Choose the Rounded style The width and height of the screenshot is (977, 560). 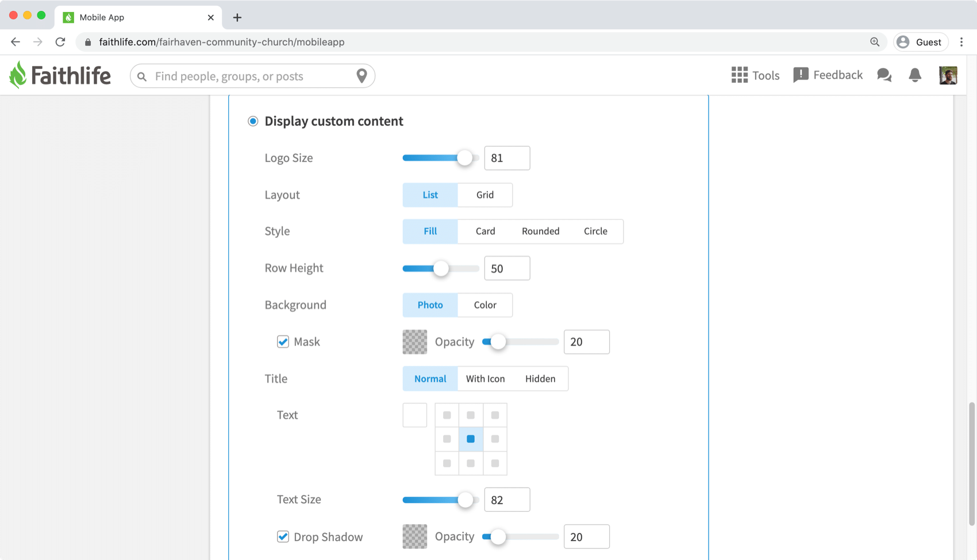point(540,231)
